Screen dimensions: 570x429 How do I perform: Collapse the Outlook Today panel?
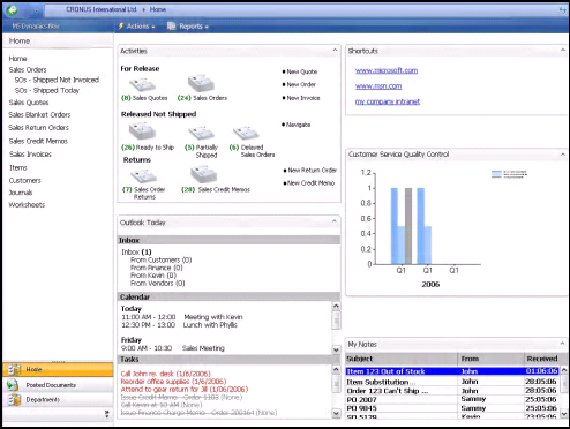(x=334, y=221)
